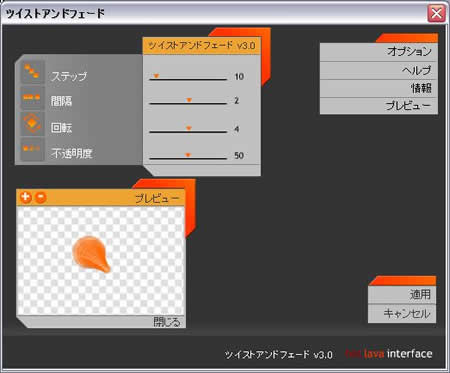
Task: Click the ステップ value 10
Action: (239, 77)
